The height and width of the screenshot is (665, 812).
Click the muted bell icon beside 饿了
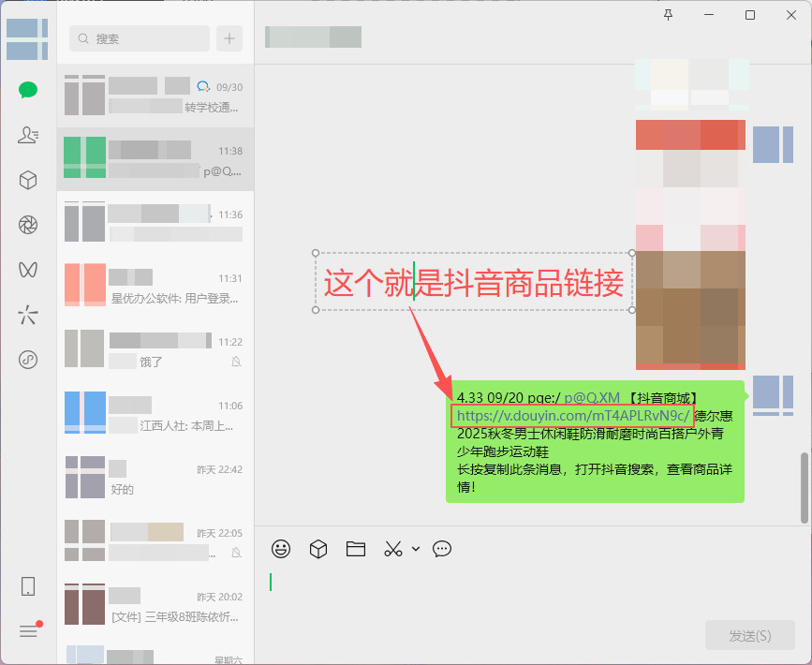coord(237,362)
